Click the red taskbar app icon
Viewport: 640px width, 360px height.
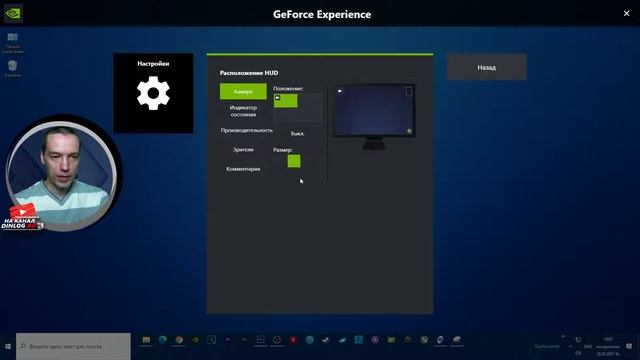point(293,340)
